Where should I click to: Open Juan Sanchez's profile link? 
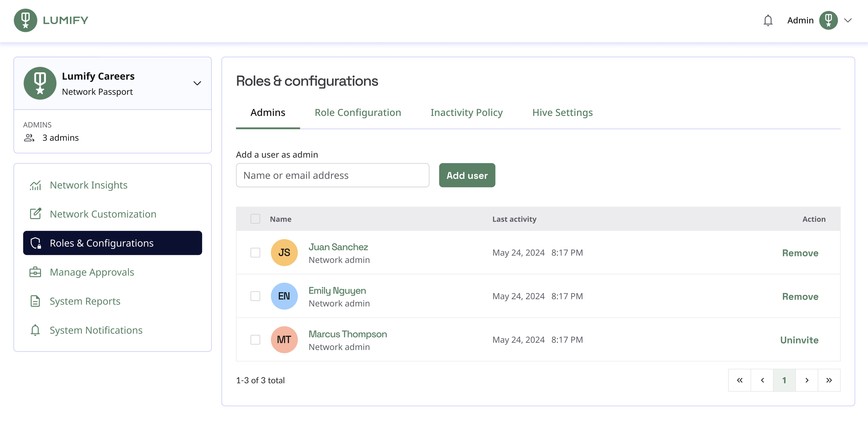(x=338, y=247)
